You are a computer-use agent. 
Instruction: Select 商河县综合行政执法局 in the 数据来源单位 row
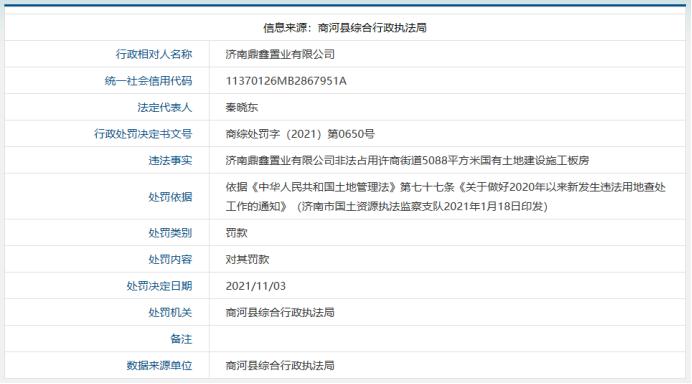tap(280, 365)
